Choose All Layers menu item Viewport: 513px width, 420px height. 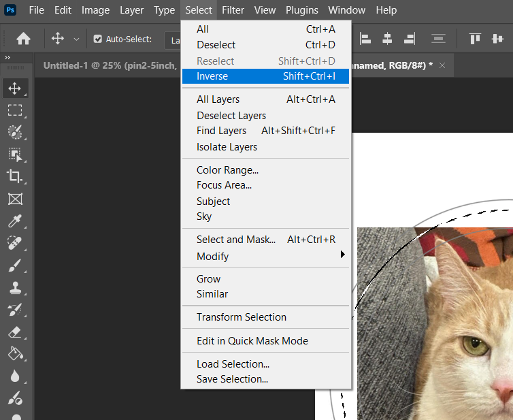click(265, 99)
